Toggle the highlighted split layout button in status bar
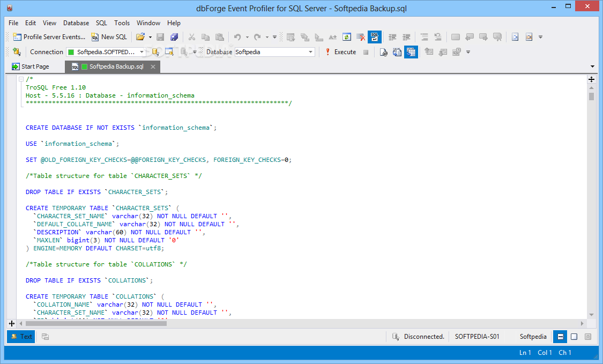603x364 pixels. (560, 337)
